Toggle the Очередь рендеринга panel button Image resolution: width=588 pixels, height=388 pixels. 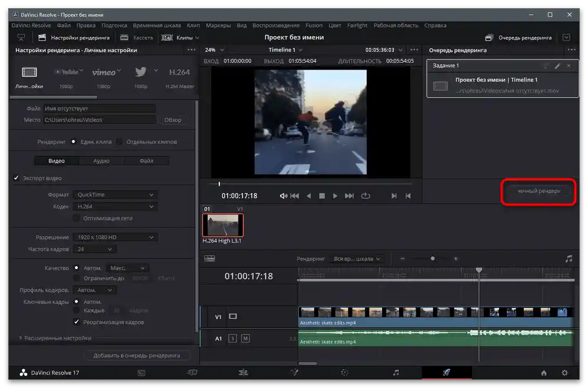tap(519, 38)
